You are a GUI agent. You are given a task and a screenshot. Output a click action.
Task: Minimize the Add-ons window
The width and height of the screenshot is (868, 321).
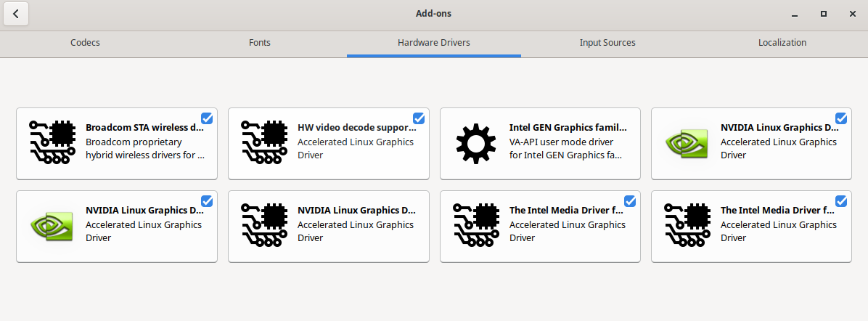tap(795, 14)
